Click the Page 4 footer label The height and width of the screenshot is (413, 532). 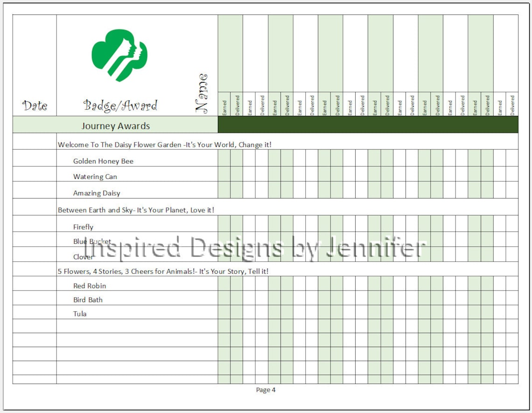click(x=266, y=391)
